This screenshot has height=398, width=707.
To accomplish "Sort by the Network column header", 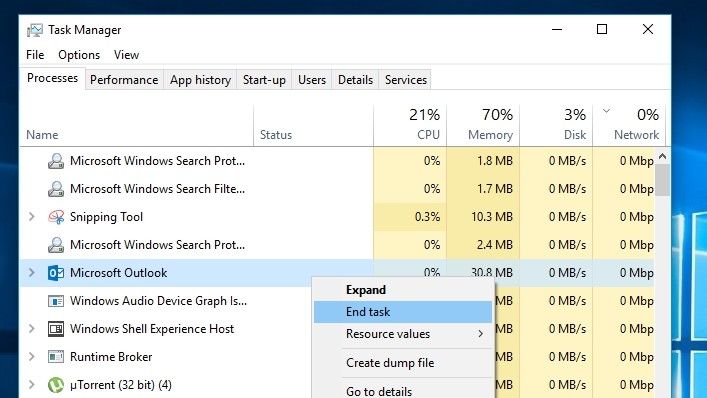I will point(629,126).
